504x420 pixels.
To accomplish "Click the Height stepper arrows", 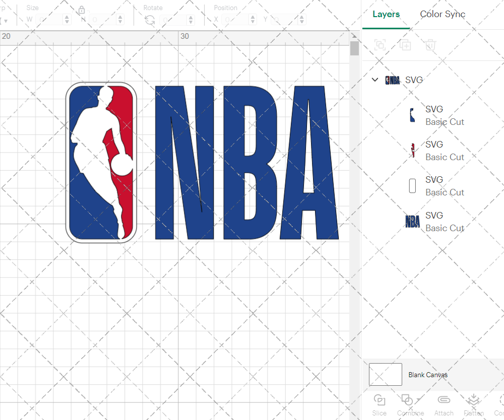I will [120, 20].
